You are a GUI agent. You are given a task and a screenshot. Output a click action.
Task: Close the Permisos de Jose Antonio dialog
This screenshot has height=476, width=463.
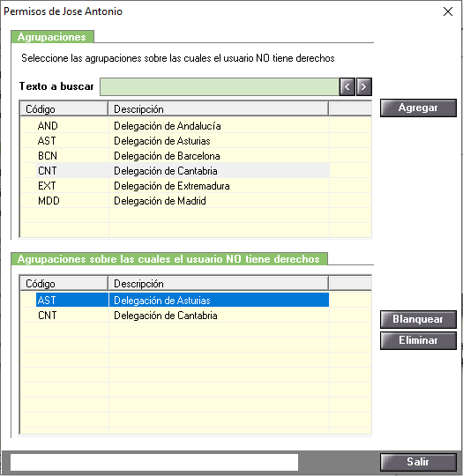448,11
